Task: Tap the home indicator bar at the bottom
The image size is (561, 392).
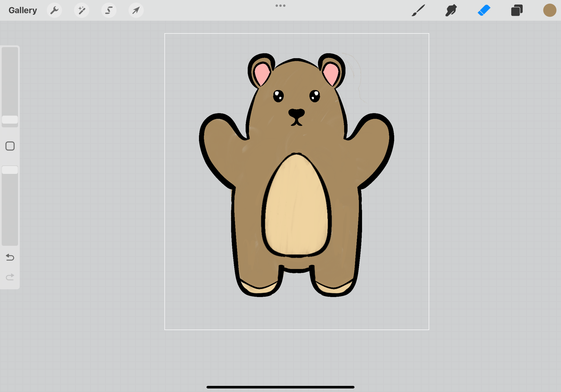Action: click(280, 387)
